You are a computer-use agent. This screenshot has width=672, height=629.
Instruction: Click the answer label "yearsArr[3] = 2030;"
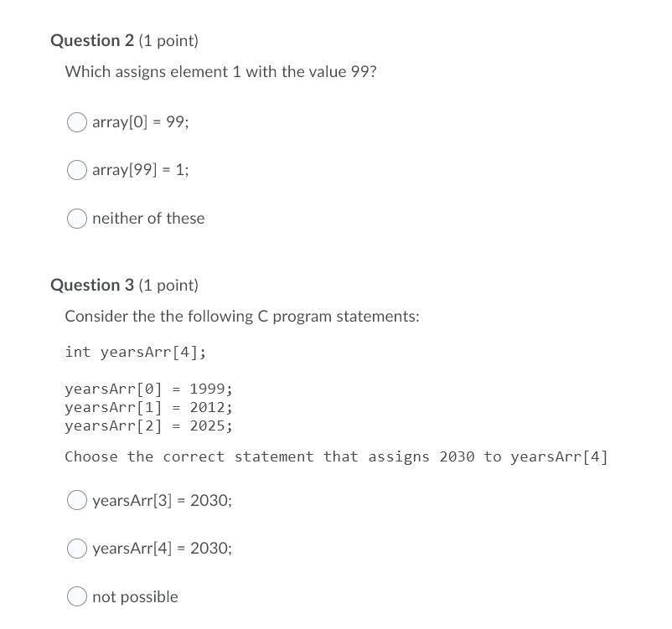[x=163, y=500]
